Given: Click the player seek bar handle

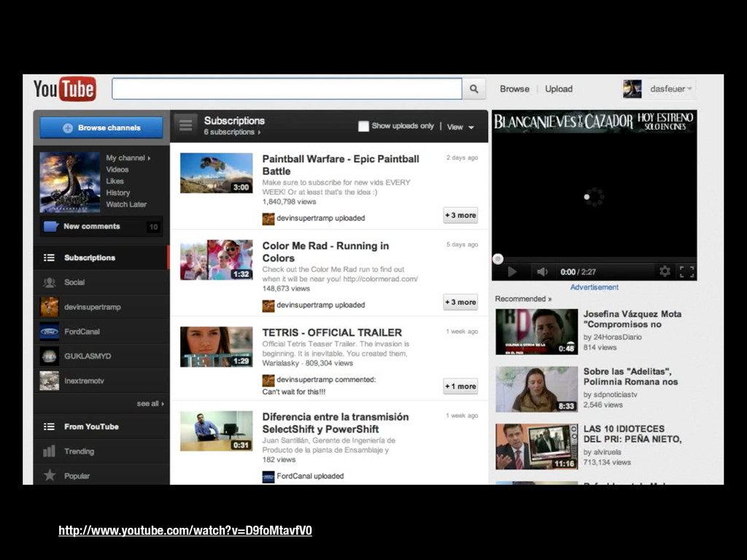Looking at the screenshot, I should click(x=498, y=259).
